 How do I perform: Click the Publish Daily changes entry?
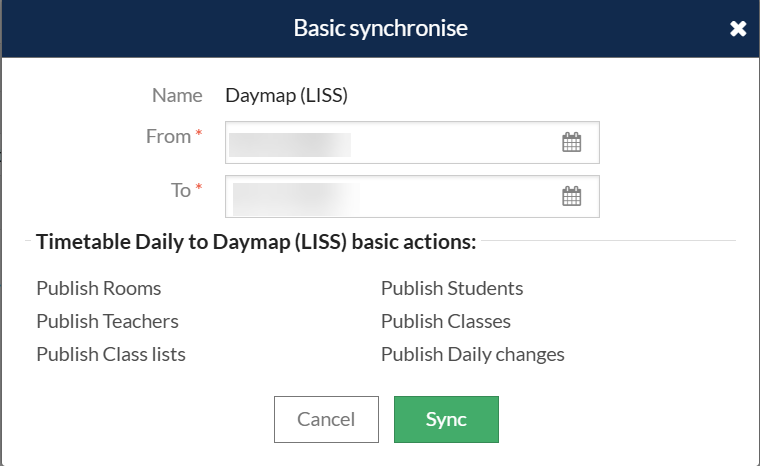473,354
